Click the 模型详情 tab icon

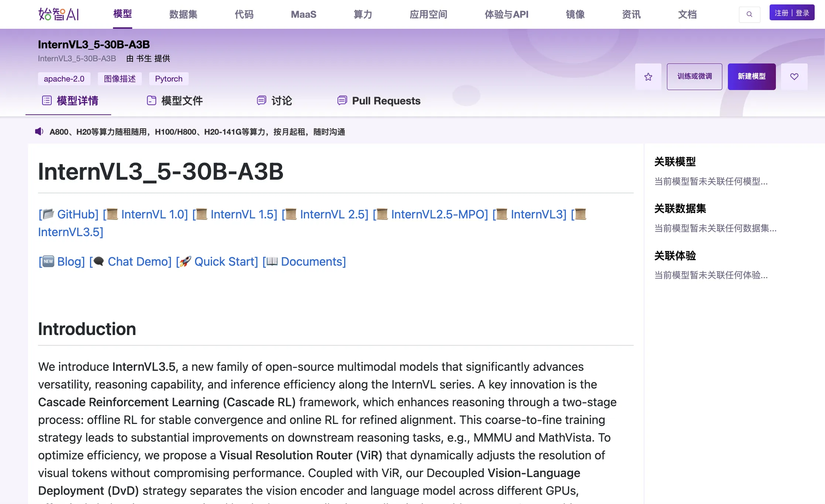click(47, 100)
